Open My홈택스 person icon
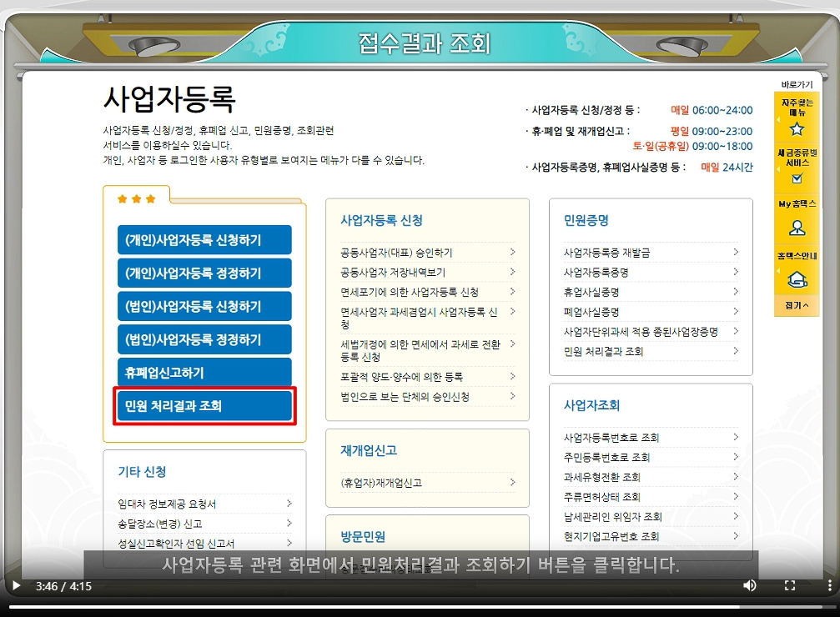 pyautogui.click(x=797, y=228)
